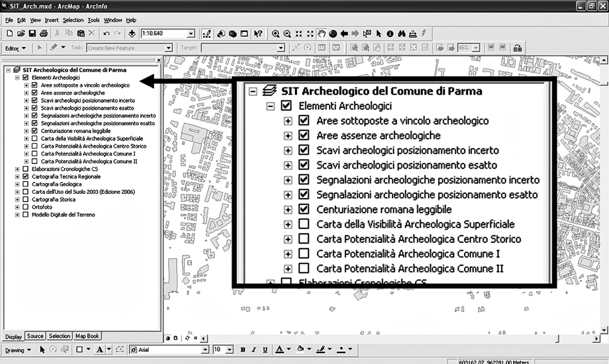The image size is (609, 364).
Task: Launch ArcCatalog from the toolbar
Action: coord(221,33)
